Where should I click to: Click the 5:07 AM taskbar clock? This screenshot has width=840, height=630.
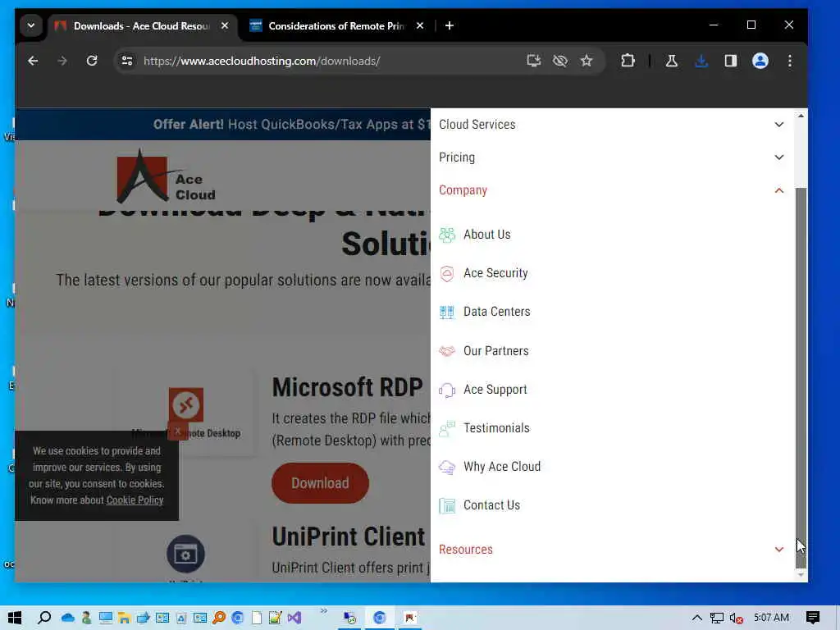[771, 617]
